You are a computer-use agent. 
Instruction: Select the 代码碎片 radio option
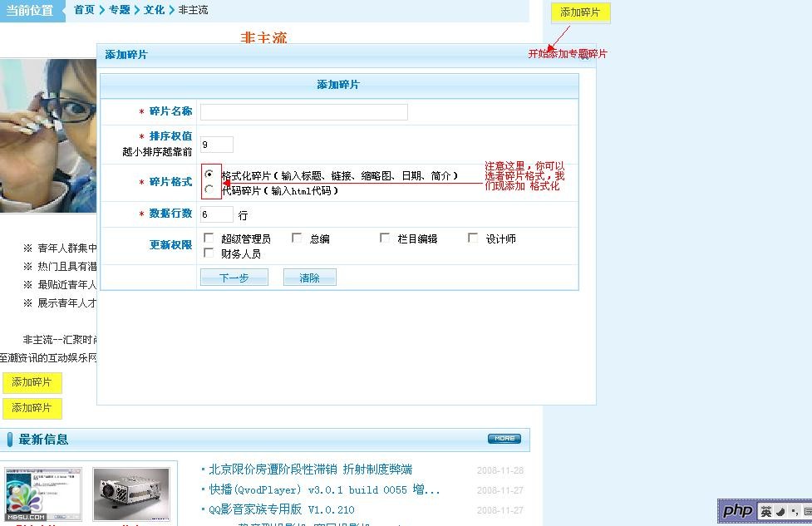[209, 190]
